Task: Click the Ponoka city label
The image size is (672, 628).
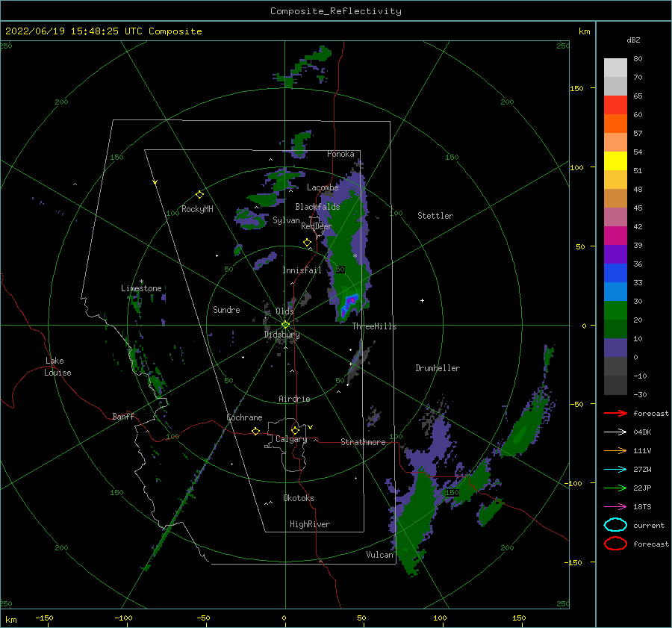Action: [x=340, y=154]
